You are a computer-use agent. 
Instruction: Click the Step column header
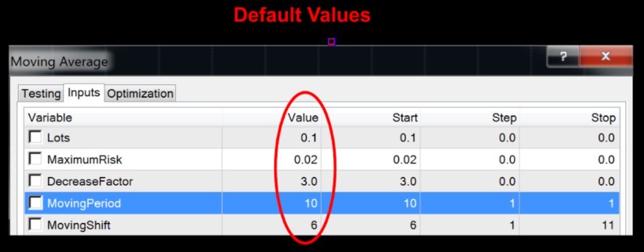(504, 118)
